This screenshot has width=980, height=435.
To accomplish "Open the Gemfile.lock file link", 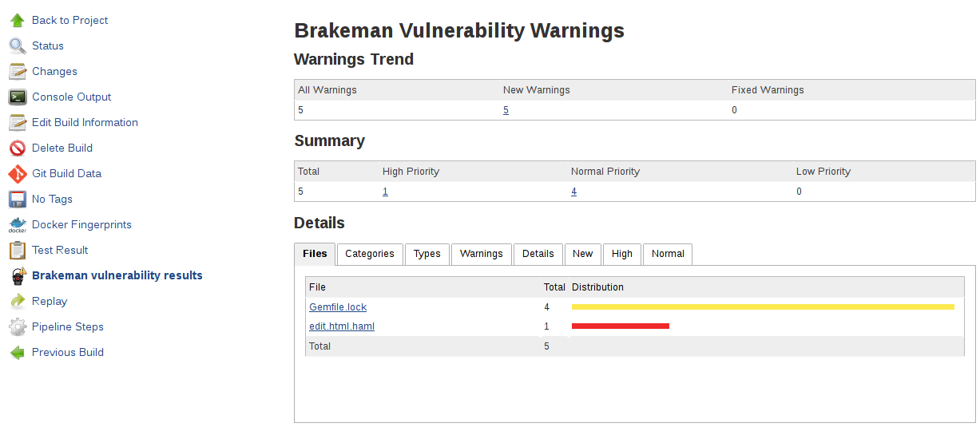I will coord(338,307).
